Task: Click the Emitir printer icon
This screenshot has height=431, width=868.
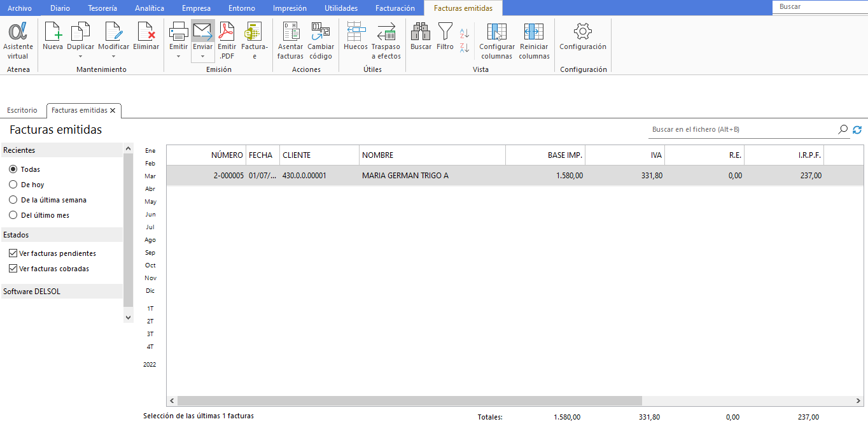Action: coord(178,32)
